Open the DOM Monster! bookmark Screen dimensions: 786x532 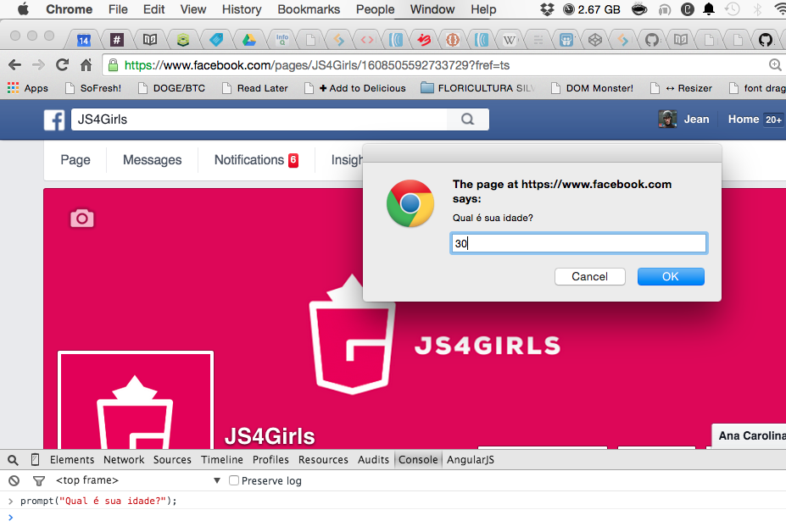click(x=592, y=88)
